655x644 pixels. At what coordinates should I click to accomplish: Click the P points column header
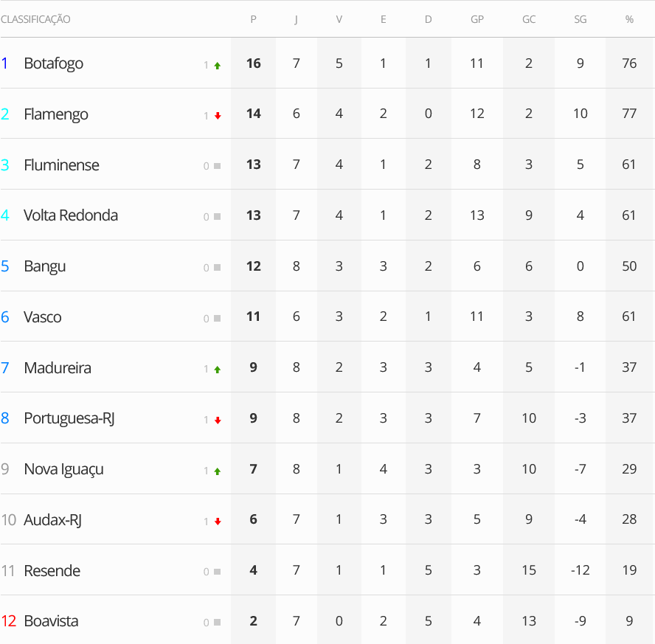253,19
